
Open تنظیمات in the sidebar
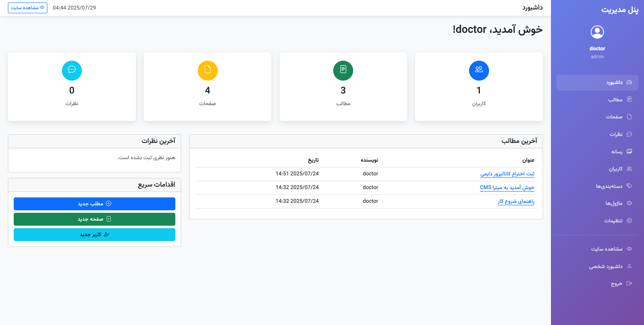tap(597, 221)
